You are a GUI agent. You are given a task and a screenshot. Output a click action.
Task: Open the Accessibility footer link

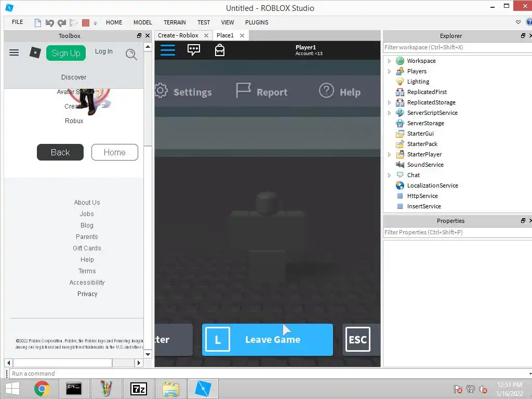coord(87,283)
